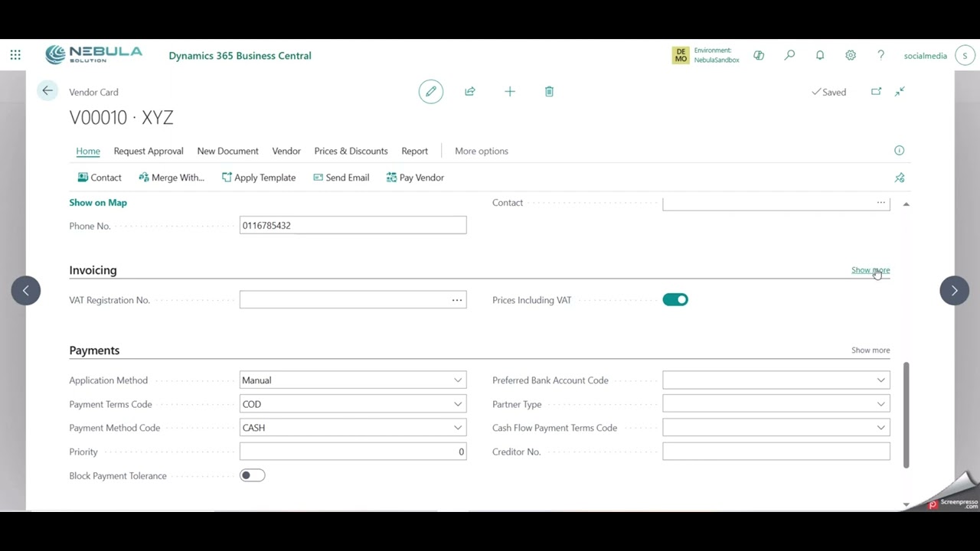Click the Send Email action
This screenshot has width=980, height=551.
[x=341, y=178]
